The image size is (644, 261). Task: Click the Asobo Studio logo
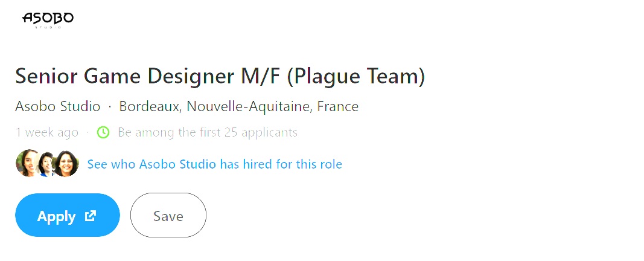coord(48,18)
